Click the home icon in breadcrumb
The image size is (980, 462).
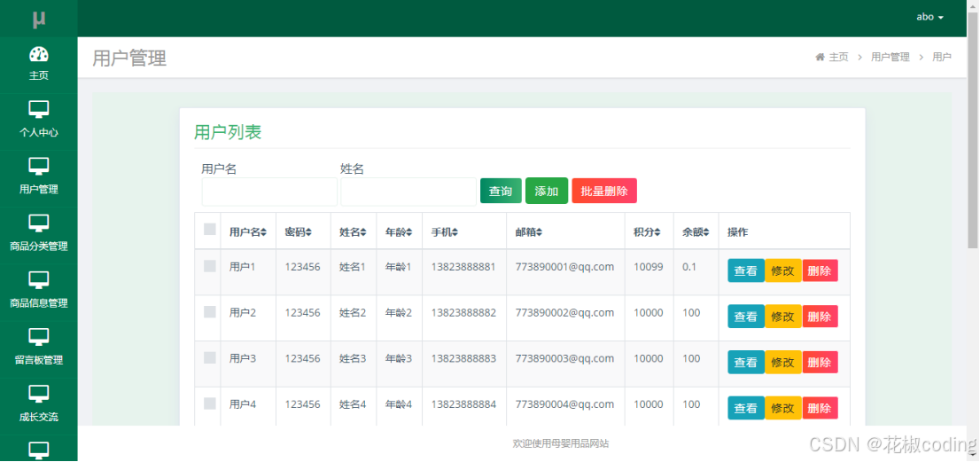820,57
